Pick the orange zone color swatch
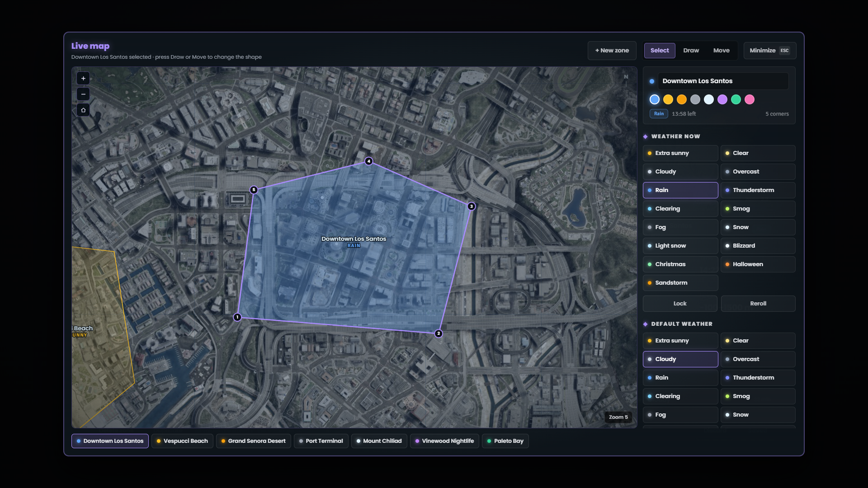The width and height of the screenshot is (868, 488). pyautogui.click(x=682, y=99)
